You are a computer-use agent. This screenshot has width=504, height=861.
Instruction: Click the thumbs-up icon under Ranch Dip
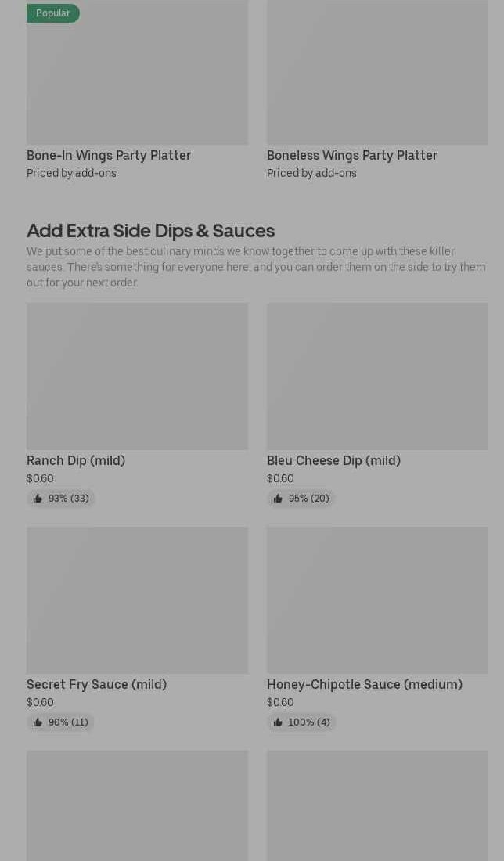(38, 499)
